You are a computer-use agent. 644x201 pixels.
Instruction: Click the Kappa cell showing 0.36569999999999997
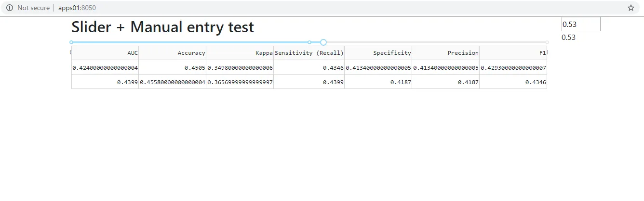point(240,82)
